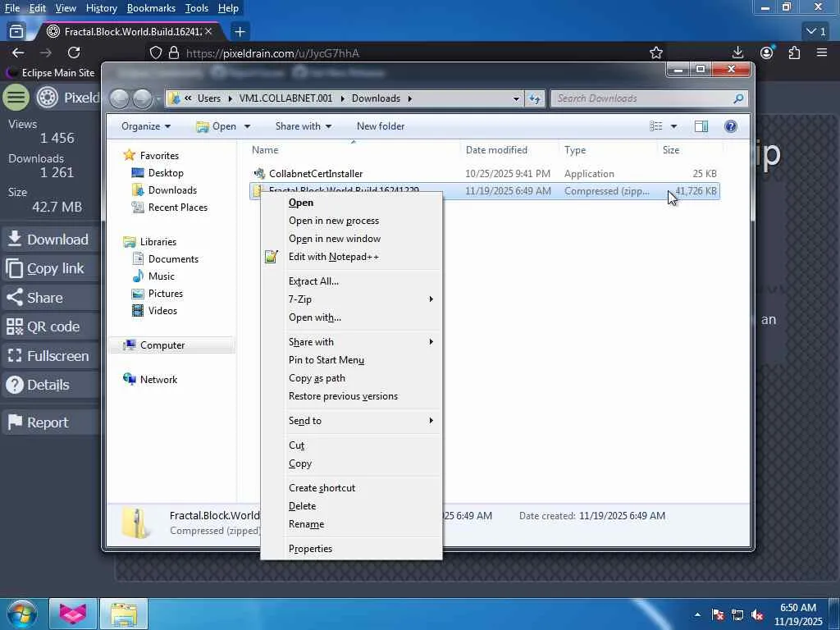Open Recent Places in navigation pane

(177, 208)
